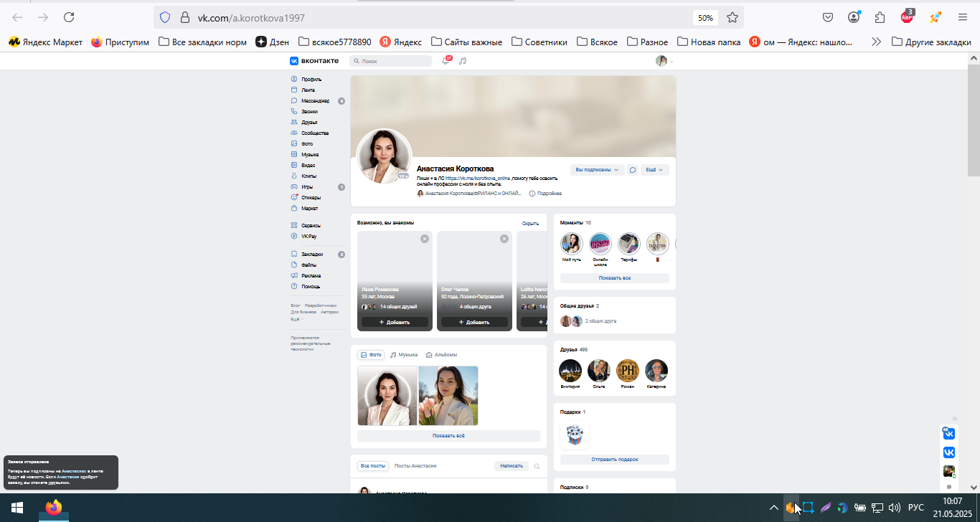
Task: Open the Онлайн школа moment
Action: pos(600,244)
